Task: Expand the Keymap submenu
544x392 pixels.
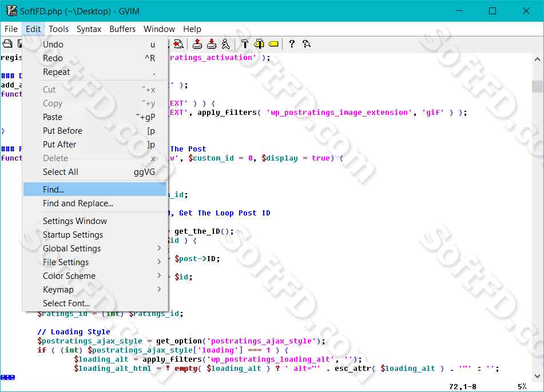Action: (95, 289)
